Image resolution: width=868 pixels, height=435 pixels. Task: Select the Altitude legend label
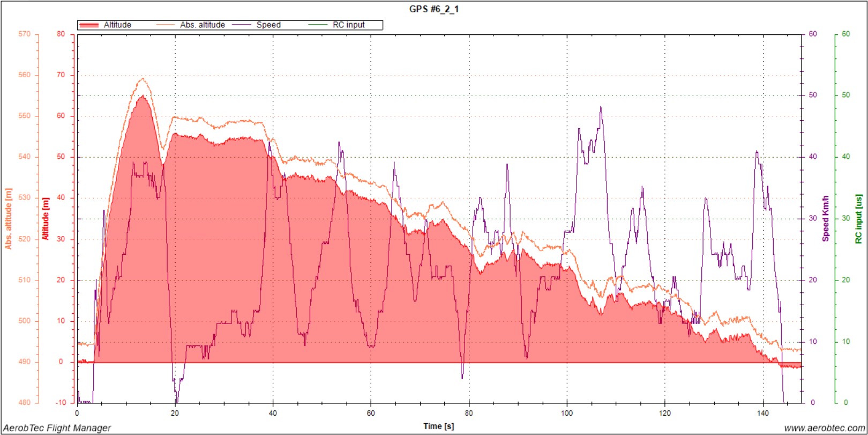click(x=117, y=25)
